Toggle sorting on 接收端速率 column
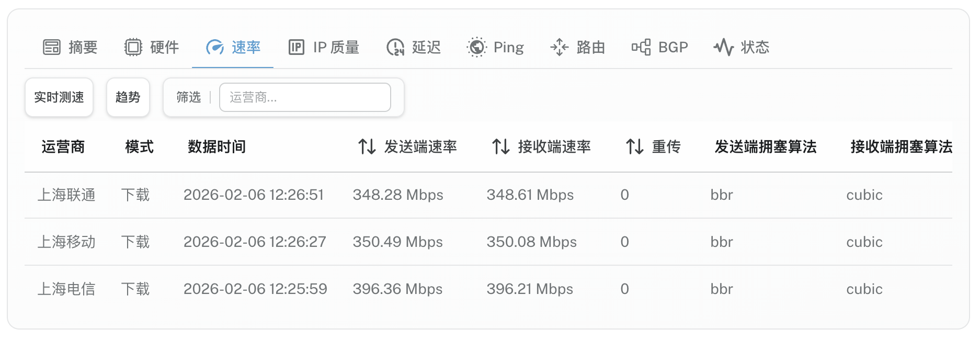 (x=500, y=147)
